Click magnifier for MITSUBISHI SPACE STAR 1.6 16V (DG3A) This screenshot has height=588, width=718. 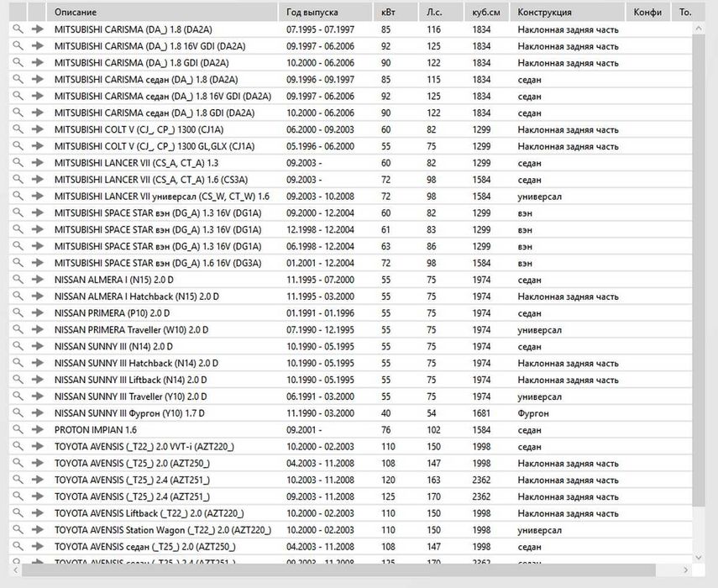(x=18, y=263)
